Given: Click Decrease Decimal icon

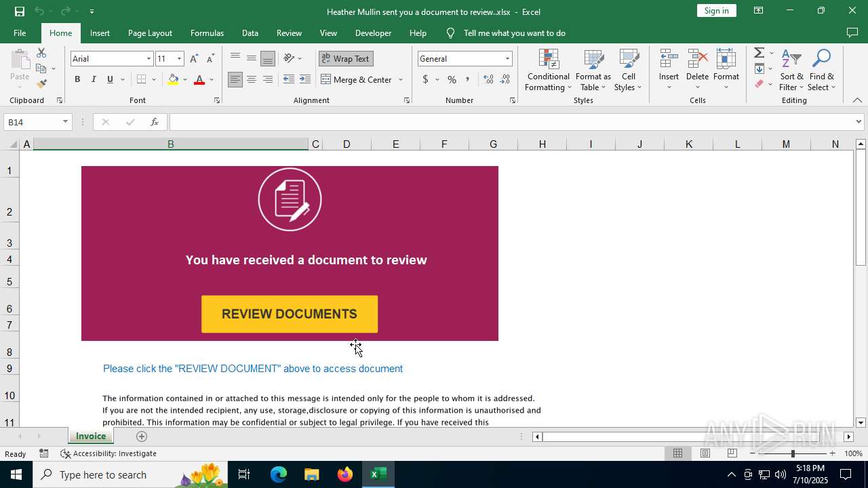Looking at the screenshot, I should (x=505, y=79).
